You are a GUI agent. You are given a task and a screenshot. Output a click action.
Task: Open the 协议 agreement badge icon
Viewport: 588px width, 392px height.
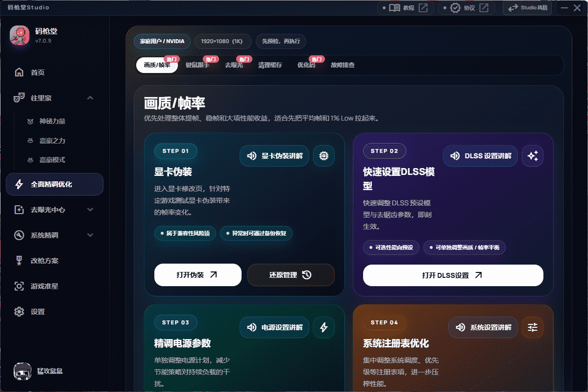[x=456, y=8]
